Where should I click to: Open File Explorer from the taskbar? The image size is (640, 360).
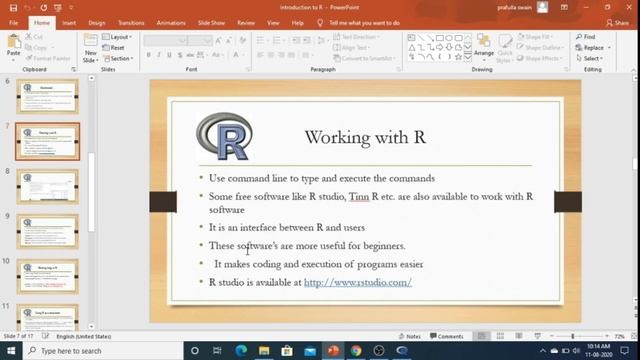click(264, 351)
